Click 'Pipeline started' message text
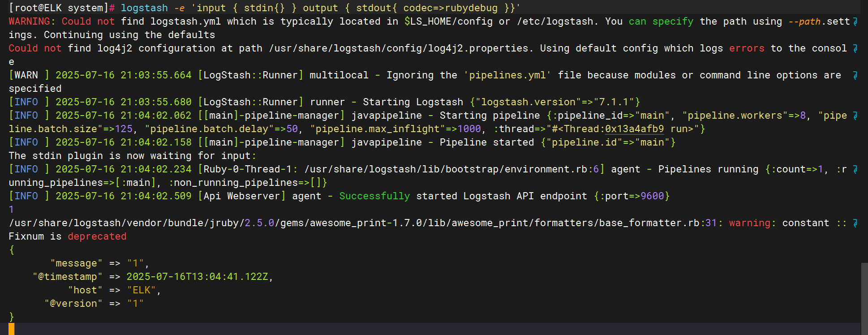 487,142
